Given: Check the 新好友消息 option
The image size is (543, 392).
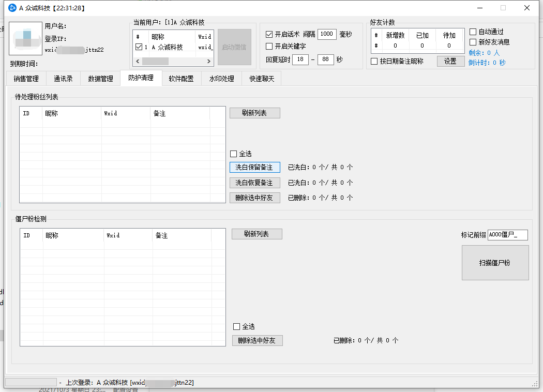Looking at the screenshot, I should (x=473, y=42).
